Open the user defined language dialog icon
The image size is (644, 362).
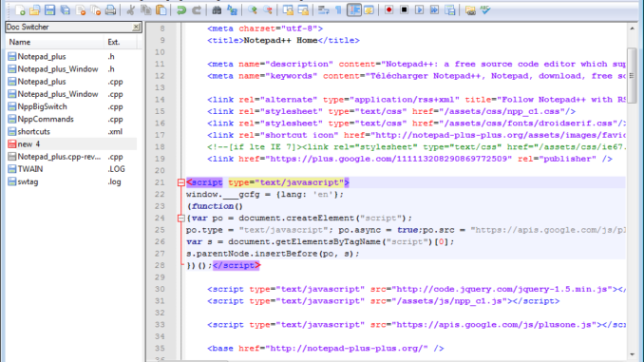(369, 10)
